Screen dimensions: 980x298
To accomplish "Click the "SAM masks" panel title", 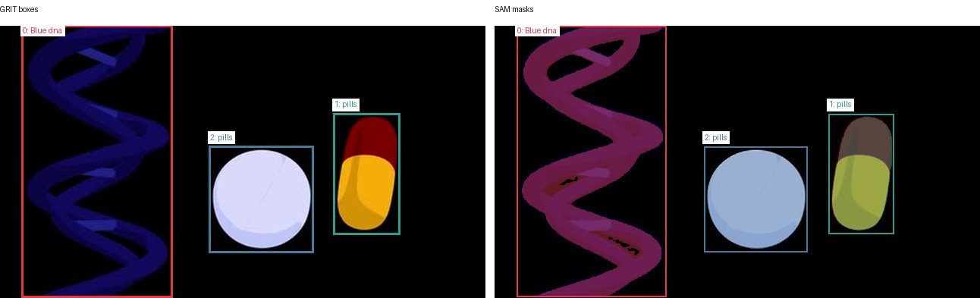I will point(514,9).
